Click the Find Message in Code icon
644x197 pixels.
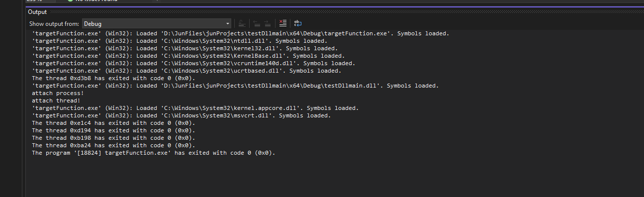tap(242, 23)
